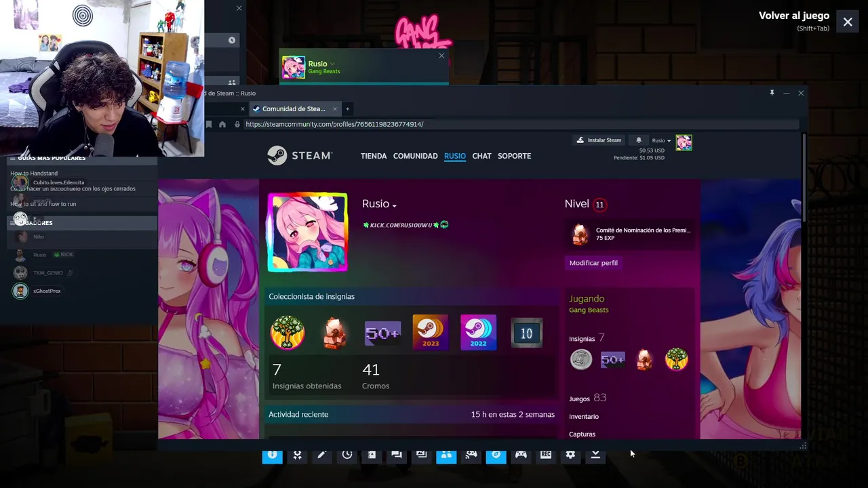Screen dimensions: 868x488
Task: Open the CHAT menu item
Action: point(481,156)
